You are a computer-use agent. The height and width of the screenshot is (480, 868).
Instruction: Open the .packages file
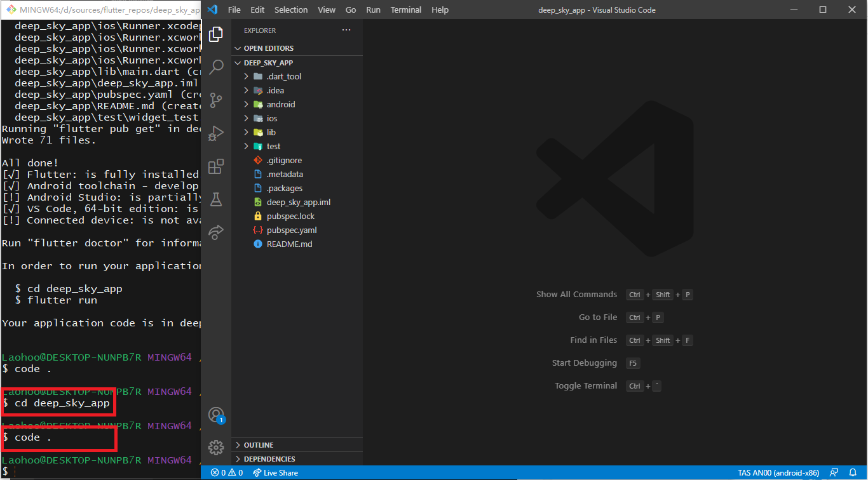click(297, 188)
